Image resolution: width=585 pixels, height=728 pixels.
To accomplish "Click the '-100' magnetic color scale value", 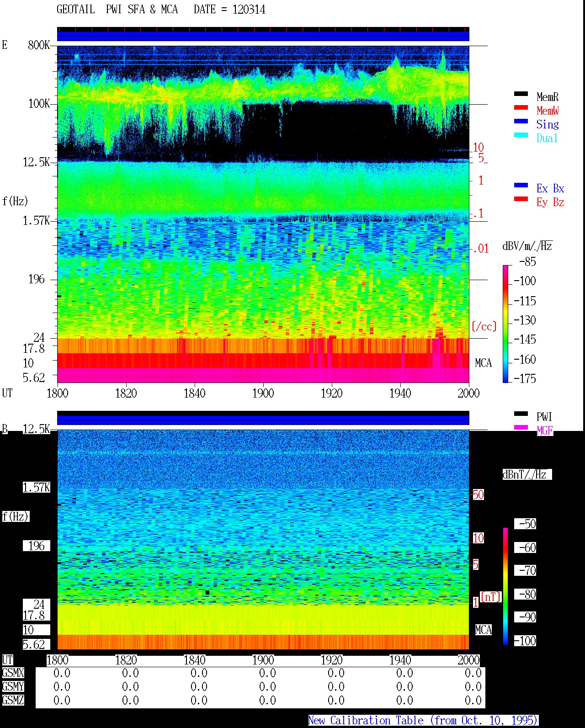I will pos(525,641).
